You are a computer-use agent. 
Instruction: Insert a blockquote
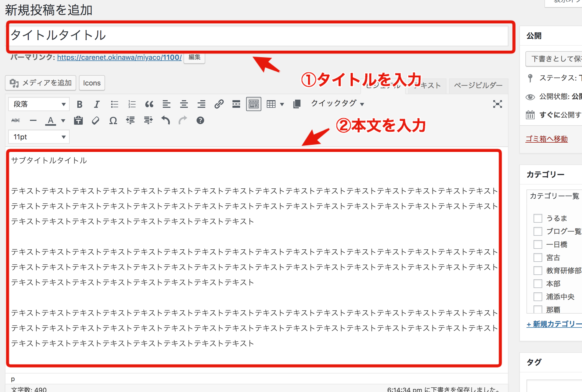click(149, 104)
